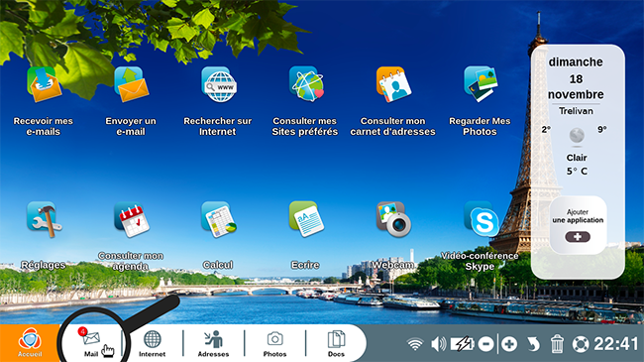
Task: Click the plus zoom-in button
Action: (x=509, y=344)
